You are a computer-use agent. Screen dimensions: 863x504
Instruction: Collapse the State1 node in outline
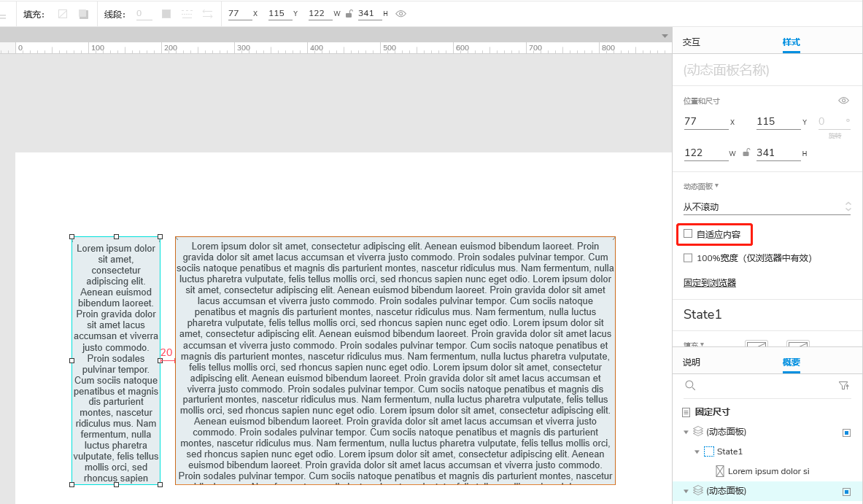697,451
